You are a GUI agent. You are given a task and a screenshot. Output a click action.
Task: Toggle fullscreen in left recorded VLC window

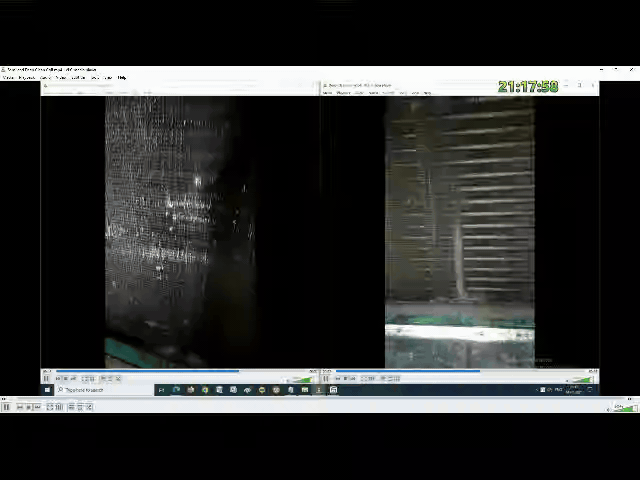click(x=84, y=379)
